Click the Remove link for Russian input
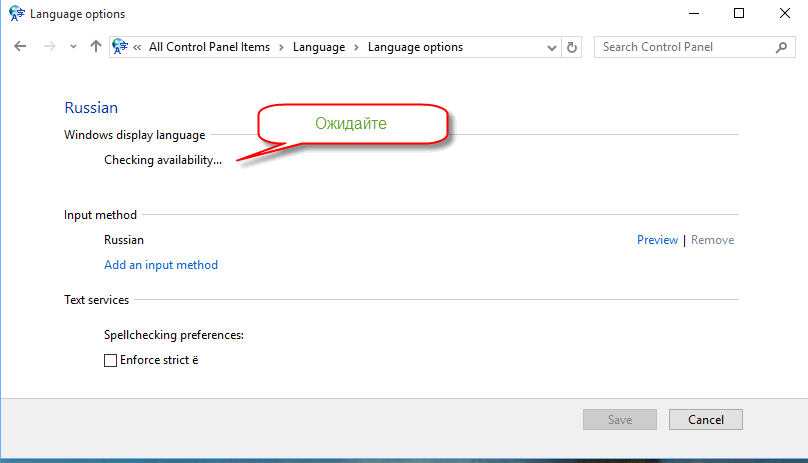The image size is (808, 463). (712, 240)
